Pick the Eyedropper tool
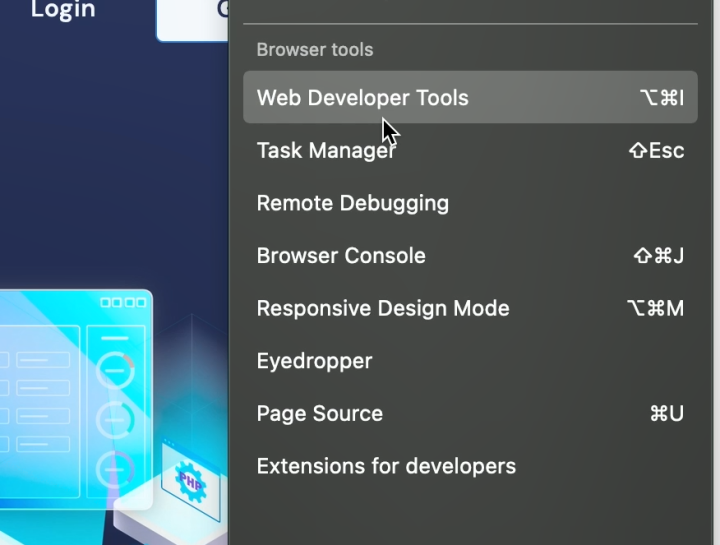 [314, 361]
